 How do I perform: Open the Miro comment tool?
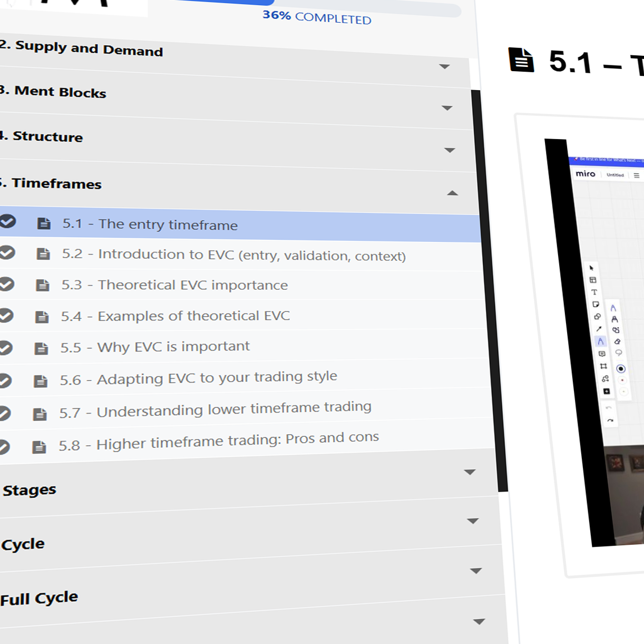(x=602, y=354)
